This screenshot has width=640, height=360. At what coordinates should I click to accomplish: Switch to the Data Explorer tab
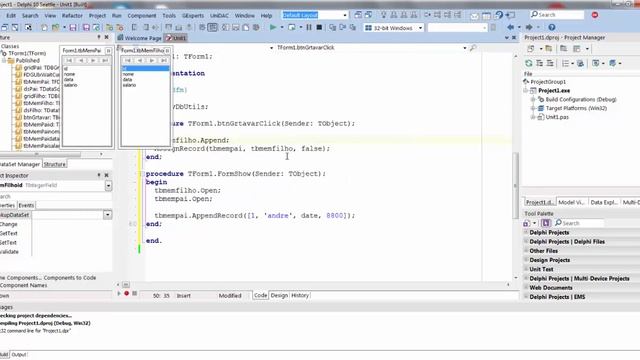(604, 202)
